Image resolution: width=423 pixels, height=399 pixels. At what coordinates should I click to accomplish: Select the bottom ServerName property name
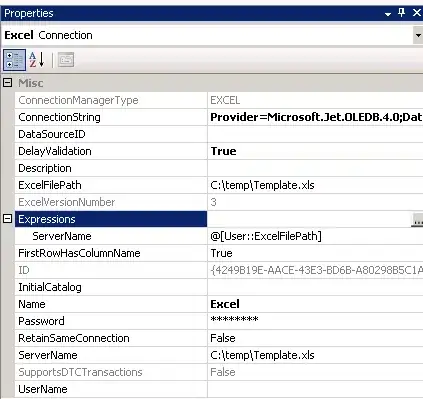[48, 355]
